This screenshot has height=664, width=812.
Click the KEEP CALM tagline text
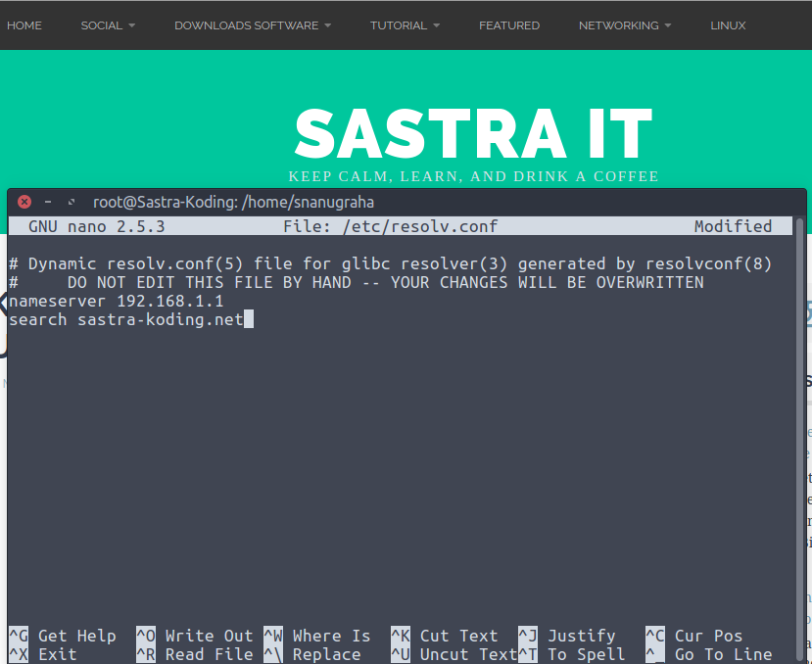coord(473,176)
